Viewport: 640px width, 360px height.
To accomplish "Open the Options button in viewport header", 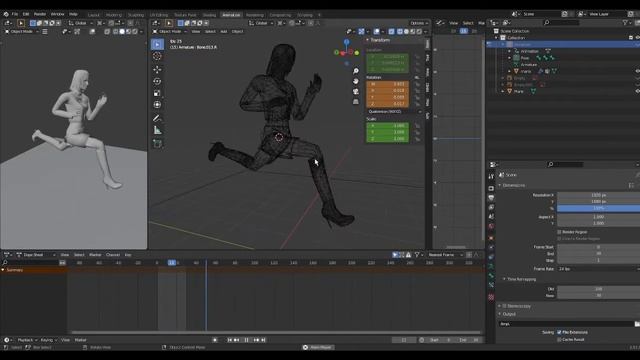I will click(419, 23).
